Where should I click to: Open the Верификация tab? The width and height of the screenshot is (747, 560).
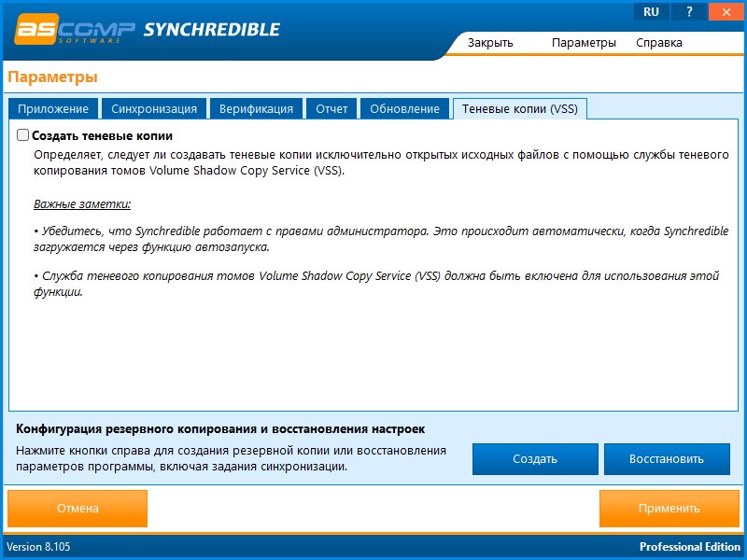click(256, 108)
